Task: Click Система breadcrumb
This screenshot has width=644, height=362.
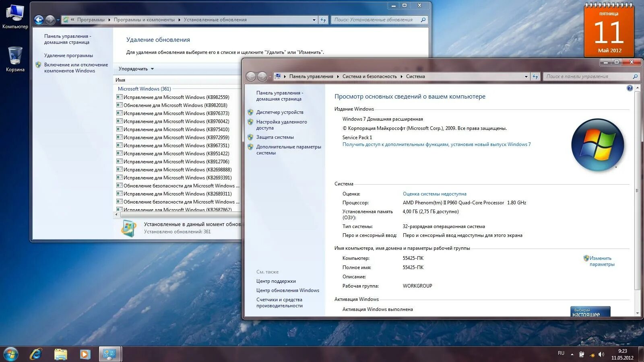Action: coord(415,76)
